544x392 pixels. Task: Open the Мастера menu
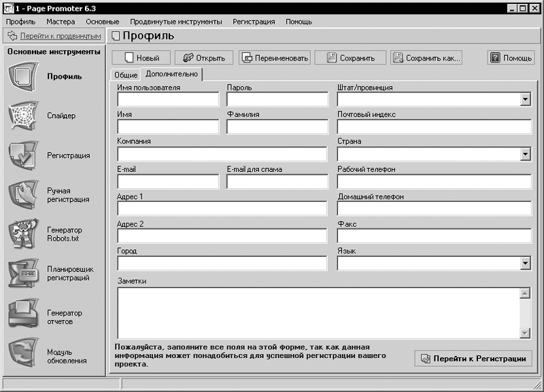point(61,22)
